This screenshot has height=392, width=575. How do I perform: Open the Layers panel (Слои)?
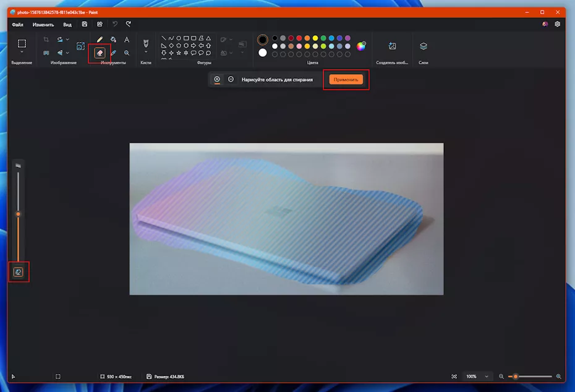coord(424,46)
